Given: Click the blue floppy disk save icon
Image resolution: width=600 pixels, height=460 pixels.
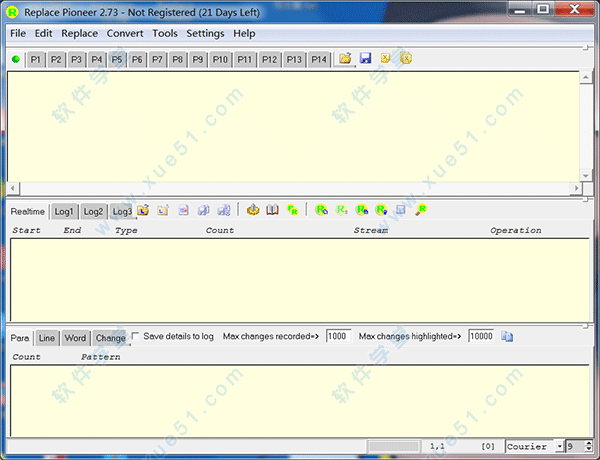Looking at the screenshot, I should [365, 58].
